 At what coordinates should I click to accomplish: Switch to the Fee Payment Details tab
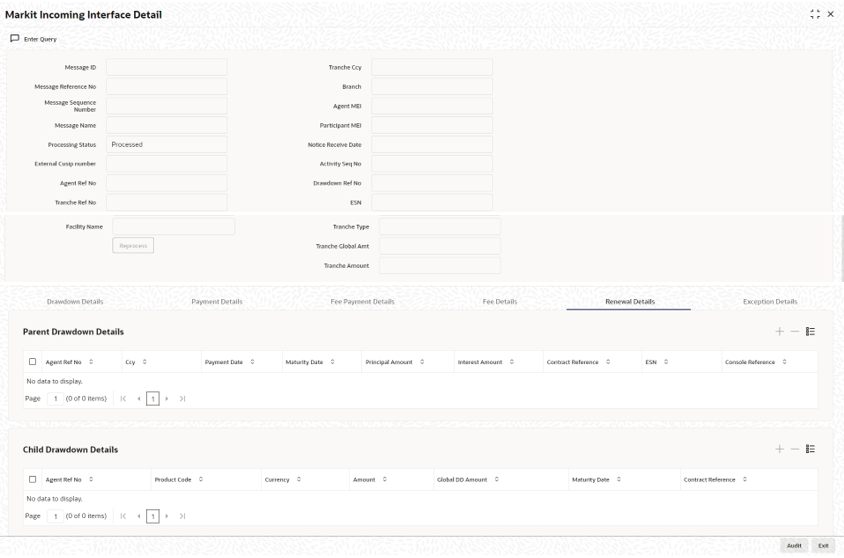click(x=362, y=302)
